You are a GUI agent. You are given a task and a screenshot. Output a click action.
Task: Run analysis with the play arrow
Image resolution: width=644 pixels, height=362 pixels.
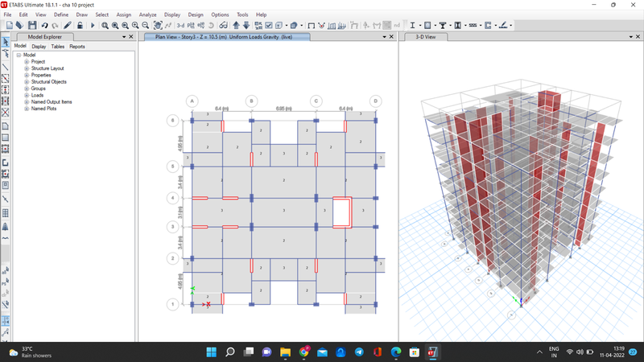(93, 26)
